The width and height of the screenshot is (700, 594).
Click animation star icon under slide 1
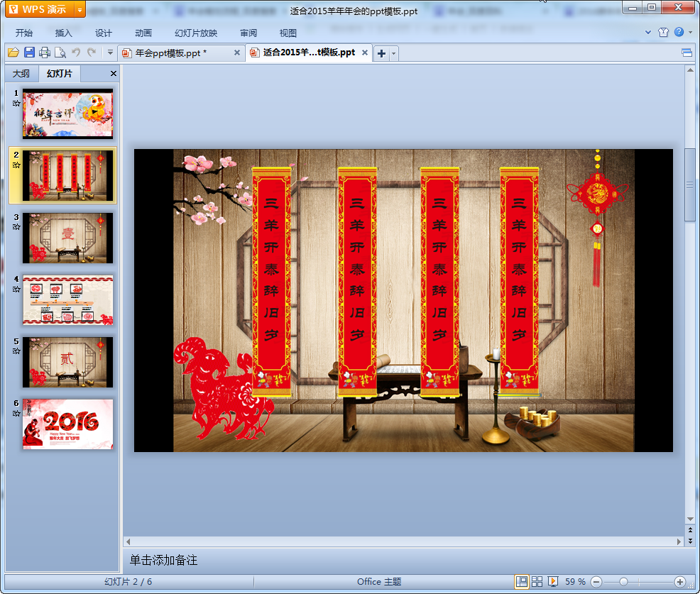click(16, 104)
